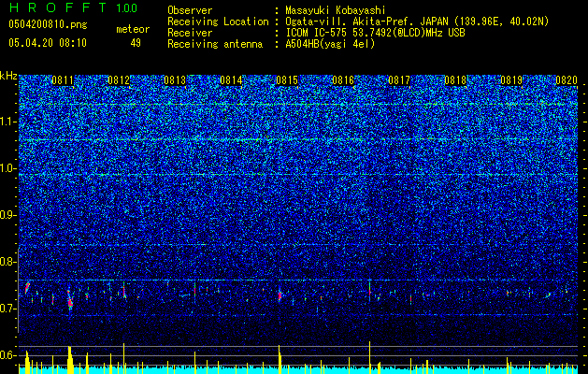The image size is (588, 374).
Task: Click the 0.8 frequency axis label
Action: (x=7, y=262)
